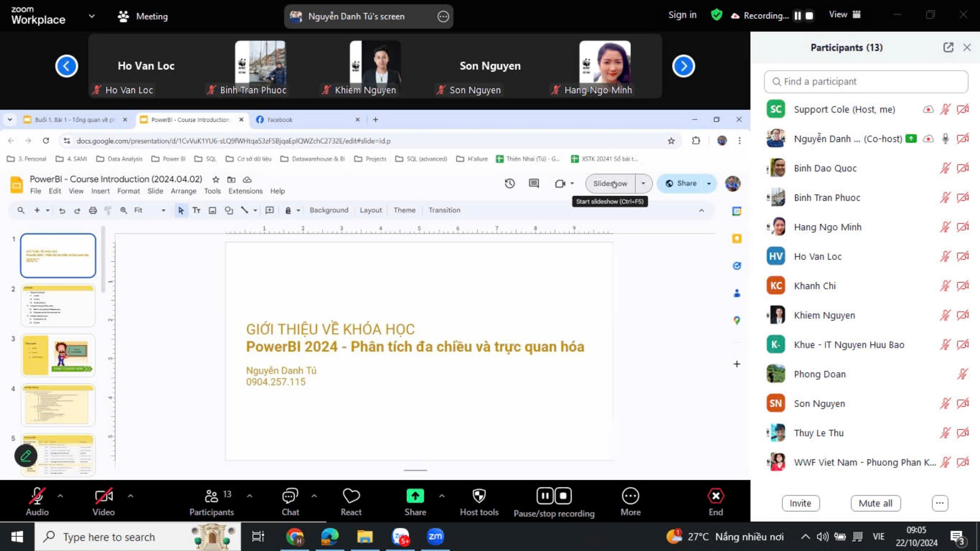Click the move-to-folder icon beside title
The width and height of the screenshot is (980, 551).
click(231, 179)
